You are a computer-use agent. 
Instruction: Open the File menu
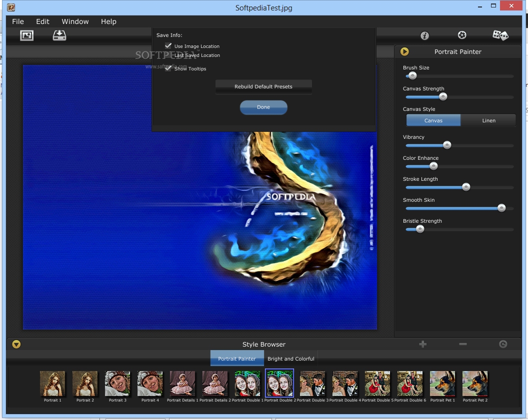18,21
